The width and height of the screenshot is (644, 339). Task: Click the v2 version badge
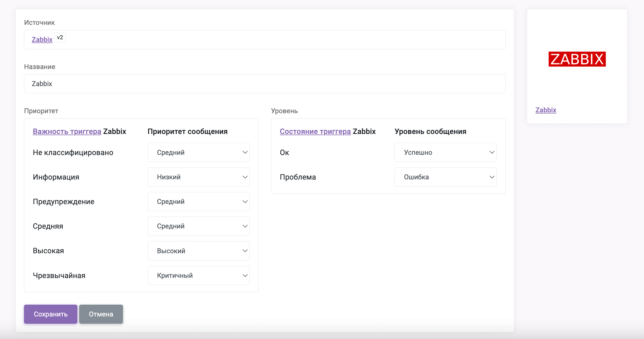click(x=60, y=38)
